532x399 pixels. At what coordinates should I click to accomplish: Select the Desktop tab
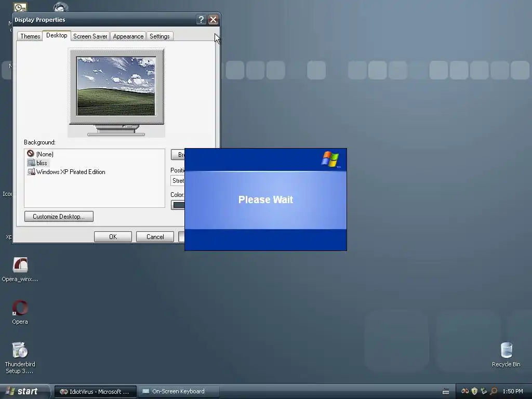[57, 35]
